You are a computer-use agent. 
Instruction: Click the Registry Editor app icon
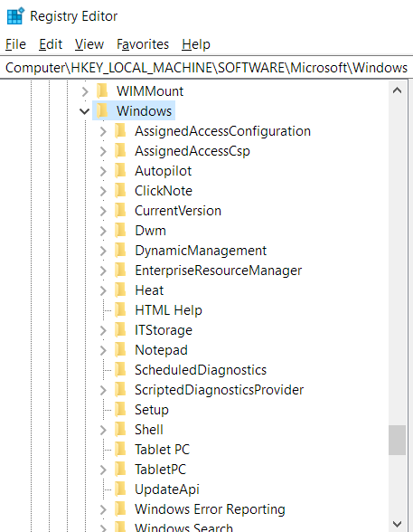click(15, 16)
